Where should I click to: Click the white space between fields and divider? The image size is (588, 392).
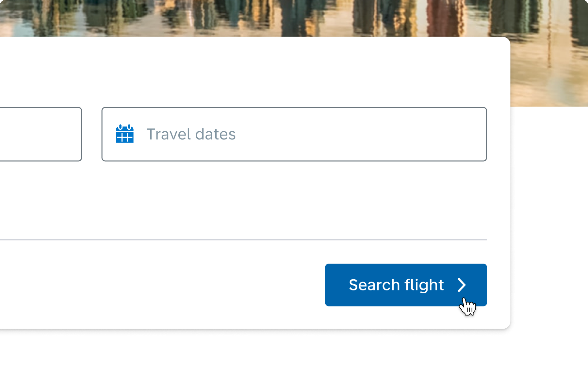(243, 200)
